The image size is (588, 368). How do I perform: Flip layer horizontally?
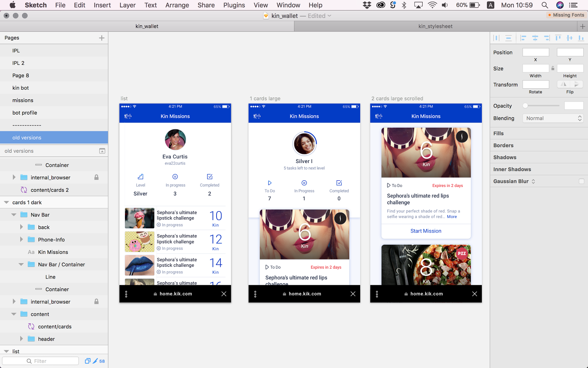[563, 84]
